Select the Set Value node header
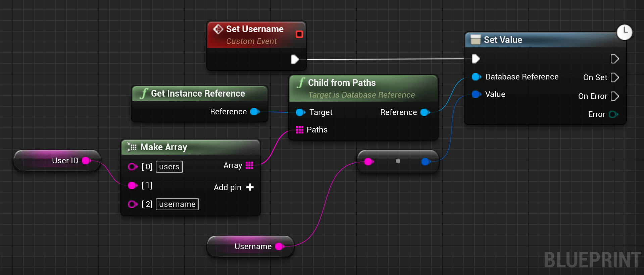This screenshot has height=275, width=644. click(541, 40)
